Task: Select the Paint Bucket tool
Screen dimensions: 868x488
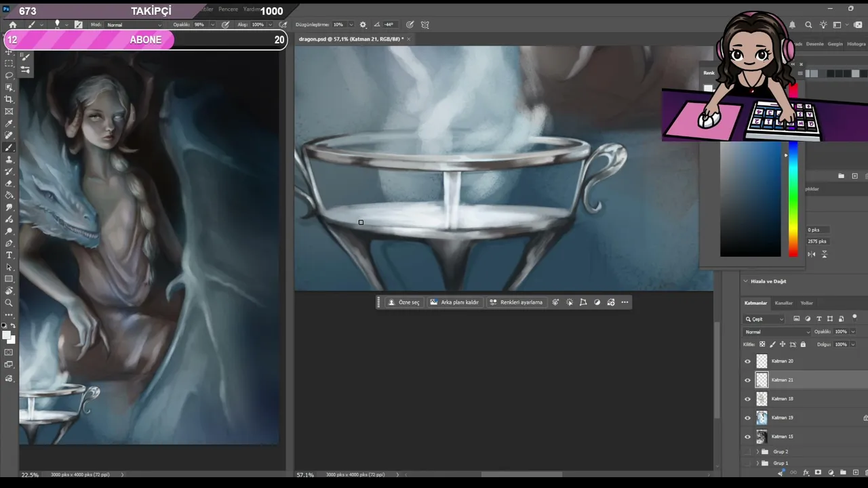Action: click(9, 196)
